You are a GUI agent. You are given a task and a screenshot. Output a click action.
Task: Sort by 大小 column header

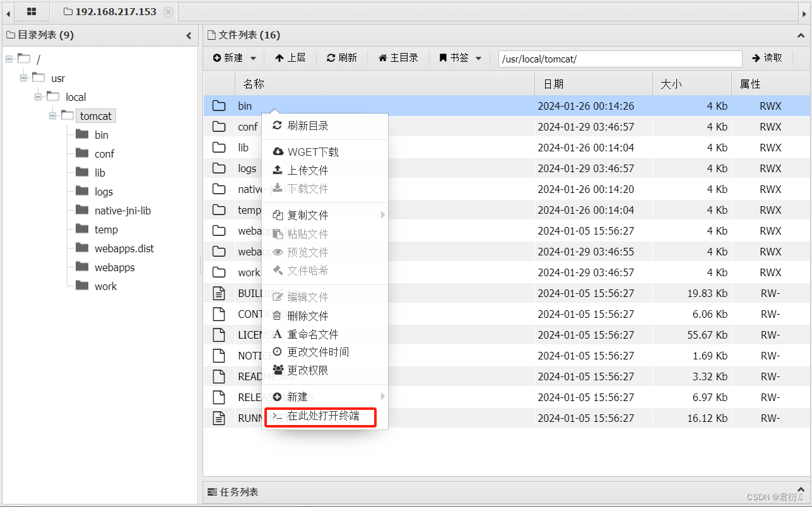pos(692,84)
